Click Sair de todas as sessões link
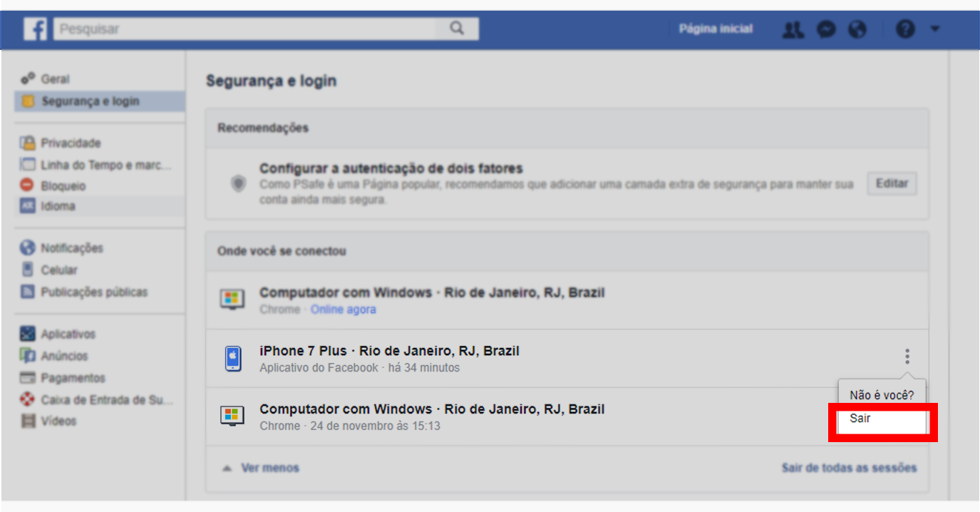This screenshot has width=980, height=512. click(849, 468)
